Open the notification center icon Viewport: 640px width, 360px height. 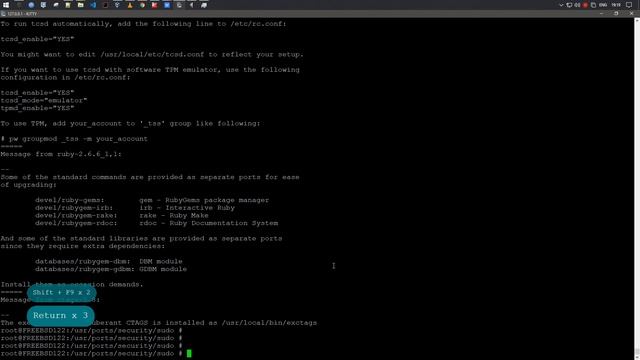[629, 5]
